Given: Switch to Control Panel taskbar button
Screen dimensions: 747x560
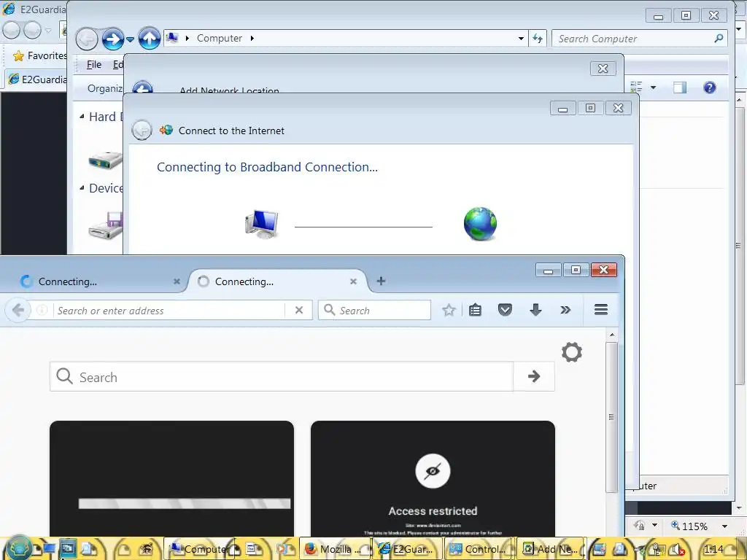Looking at the screenshot, I should (x=478, y=549).
